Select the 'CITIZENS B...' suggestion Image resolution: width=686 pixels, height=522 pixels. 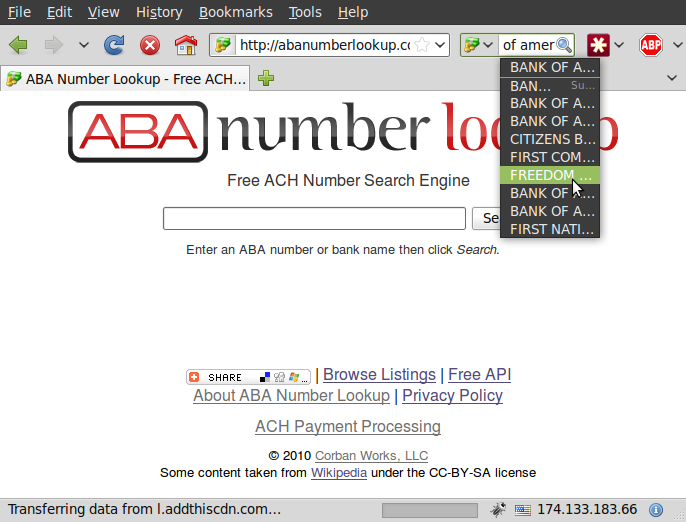tap(550, 139)
